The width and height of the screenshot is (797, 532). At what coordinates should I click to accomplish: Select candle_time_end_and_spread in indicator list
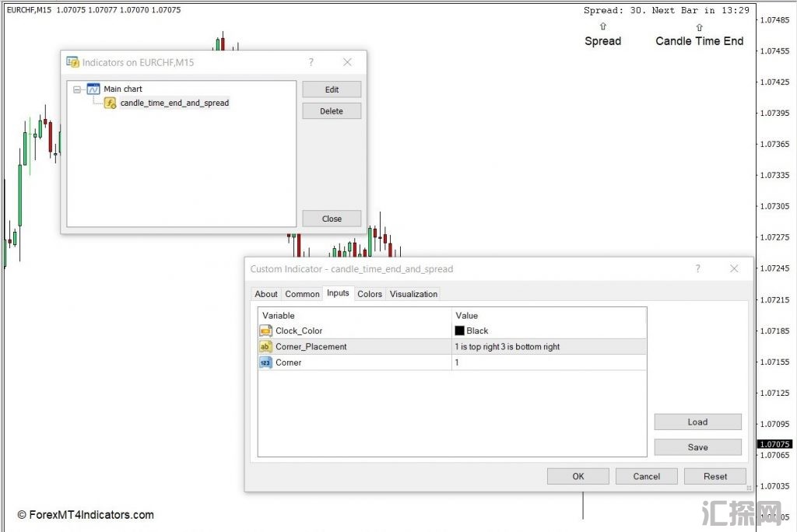coord(174,103)
